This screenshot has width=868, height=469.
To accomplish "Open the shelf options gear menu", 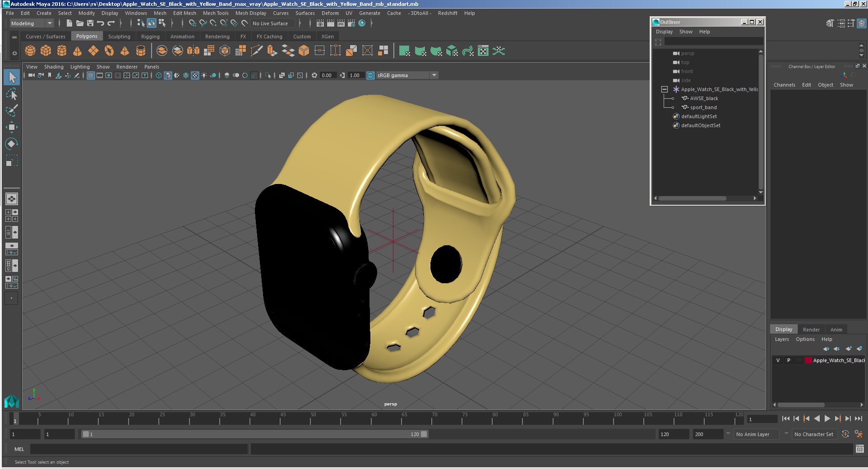I will (14, 53).
